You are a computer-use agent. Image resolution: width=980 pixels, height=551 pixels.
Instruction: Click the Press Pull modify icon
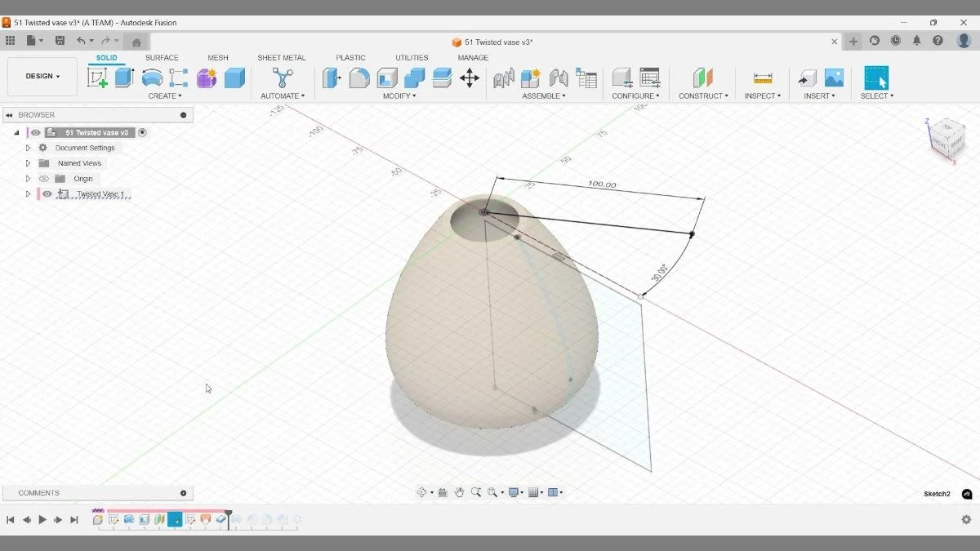332,78
